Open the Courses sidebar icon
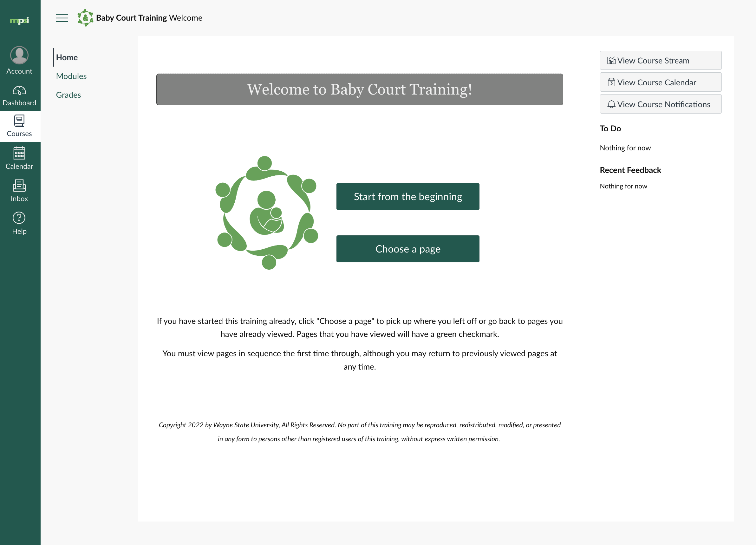756x545 pixels. pyautogui.click(x=19, y=121)
